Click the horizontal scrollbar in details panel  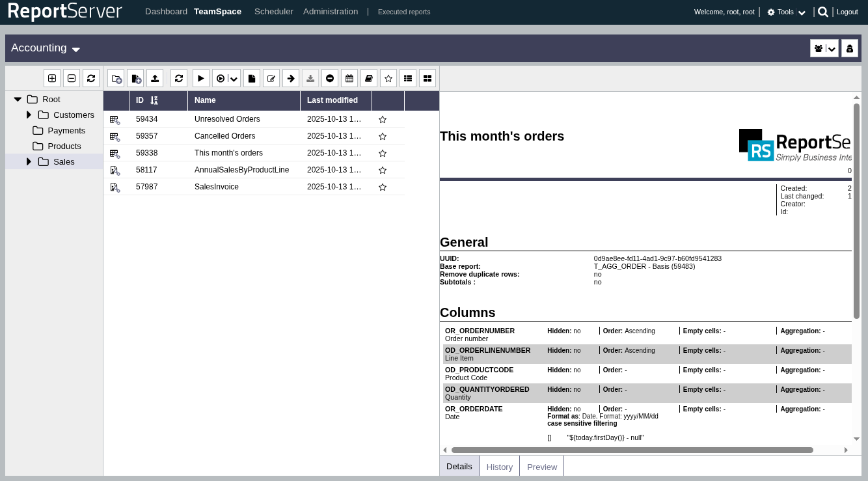click(631, 450)
